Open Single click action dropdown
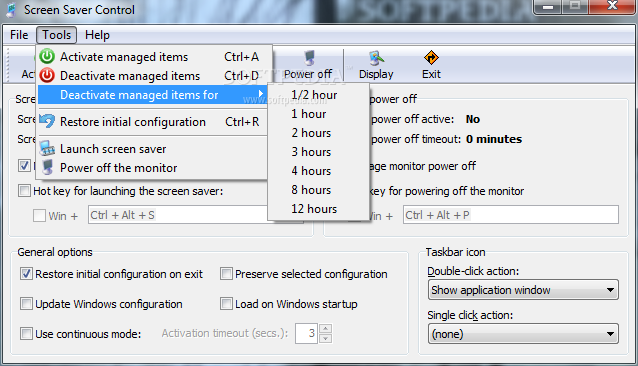The height and width of the screenshot is (366, 638). (523, 334)
